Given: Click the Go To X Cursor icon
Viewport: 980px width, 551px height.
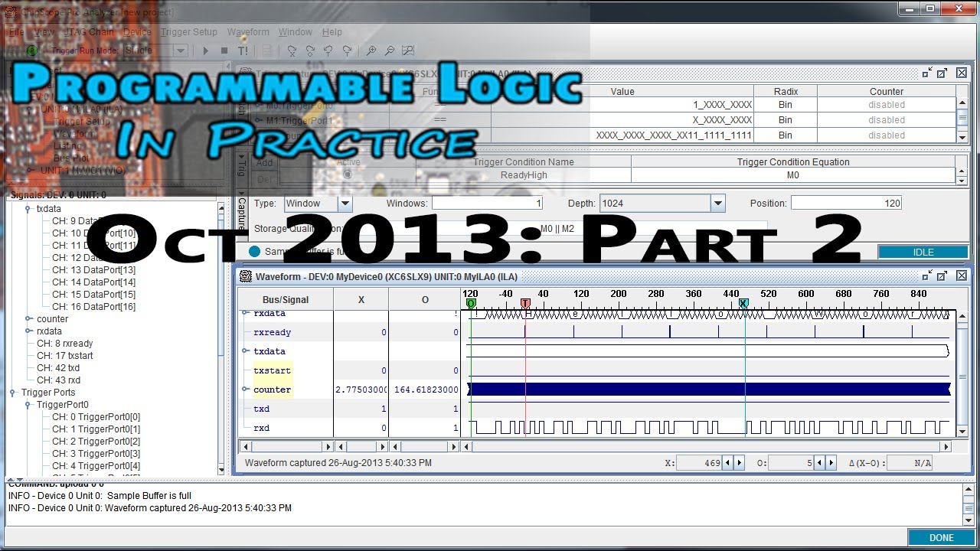Looking at the screenshot, I should pos(292,51).
